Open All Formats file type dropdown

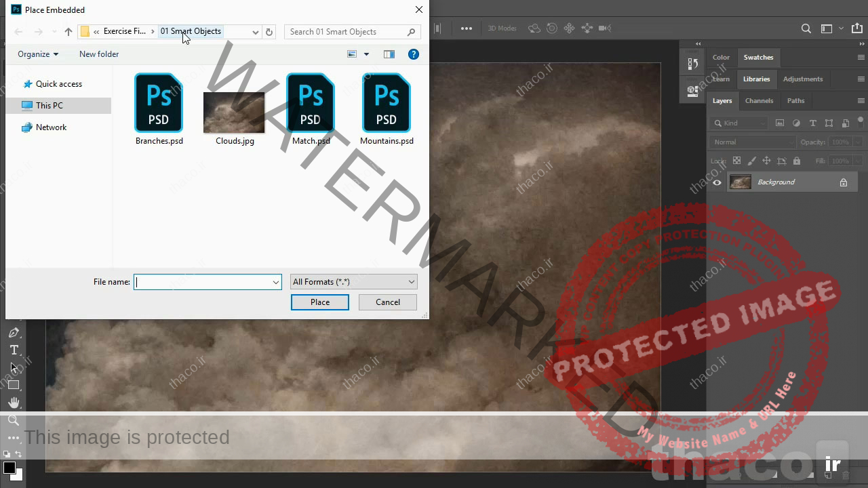[x=353, y=282]
